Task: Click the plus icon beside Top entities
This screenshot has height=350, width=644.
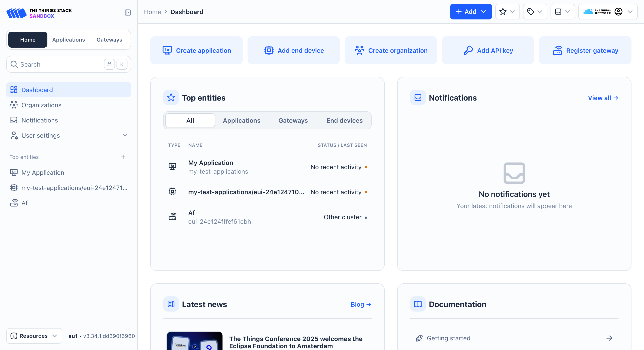Action: pyautogui.click(x=123, y=157)
